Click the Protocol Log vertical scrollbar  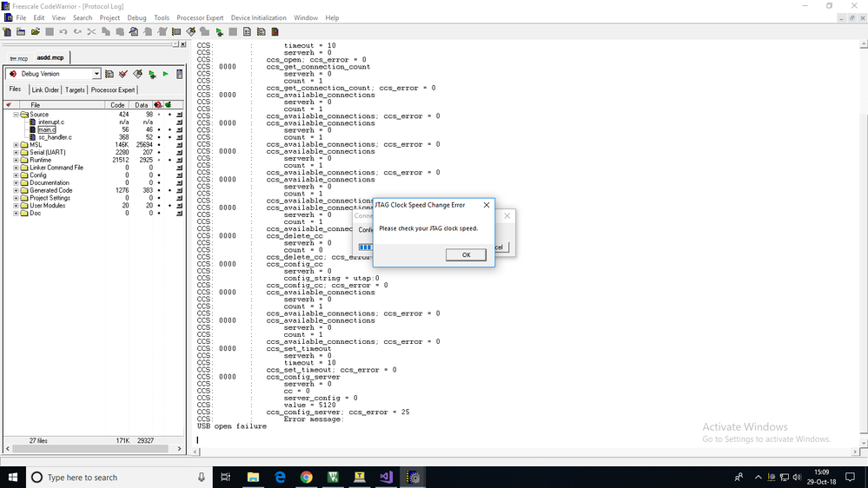[x=863, y=244]
